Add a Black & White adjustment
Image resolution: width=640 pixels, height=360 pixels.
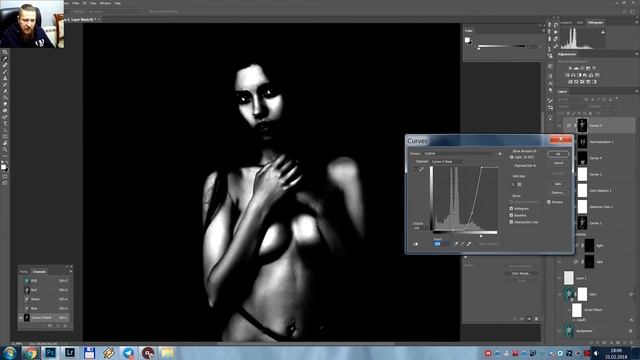click(579, 75)
